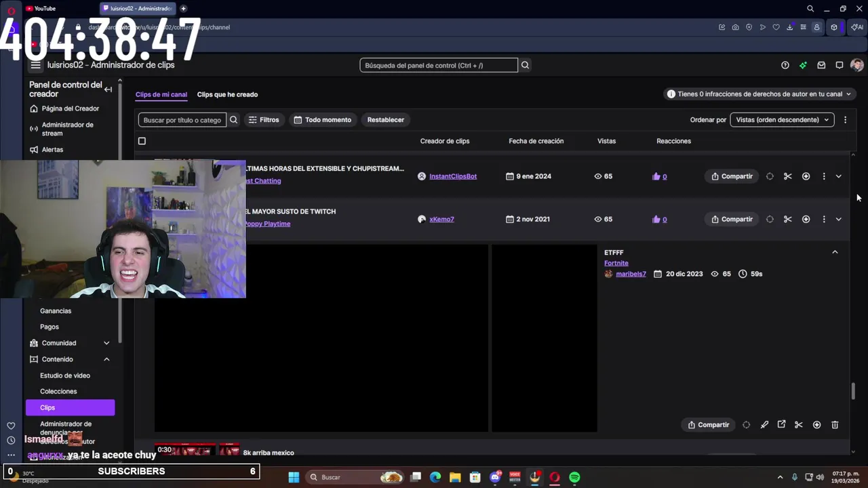Click the star badge icon for xKemo7 clip
This screenshot has width=868, height=488.
(806, 219)
